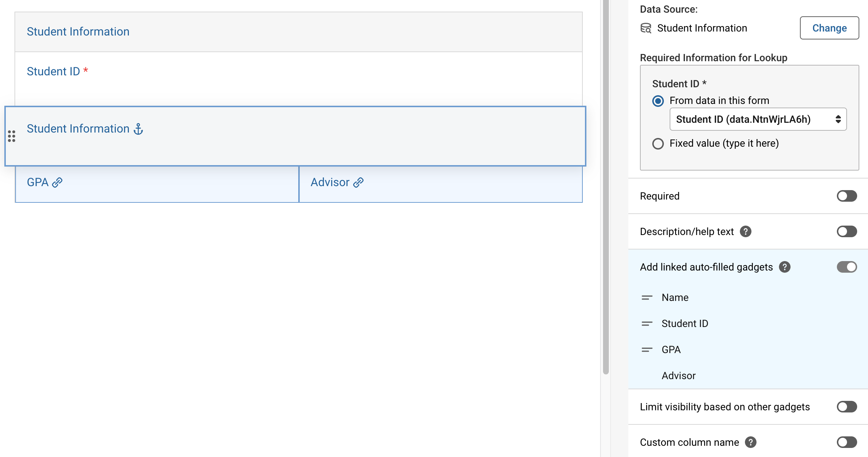
Task: Click the link icon beside Advisor
Action: coord(358,182)
